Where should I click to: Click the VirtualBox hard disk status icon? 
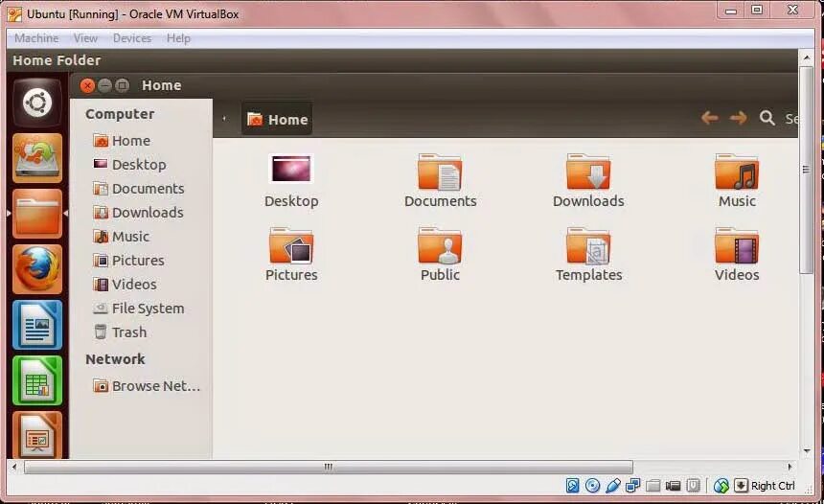[x=572, y=486]
